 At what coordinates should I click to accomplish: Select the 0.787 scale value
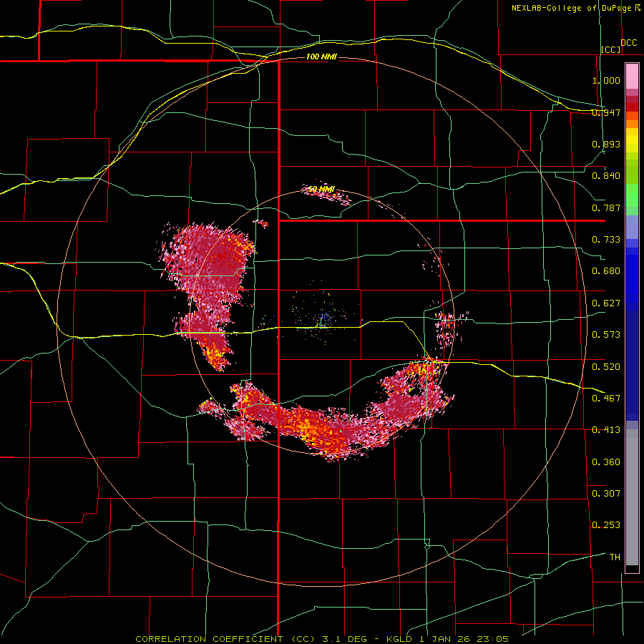(x=606, y=208)
